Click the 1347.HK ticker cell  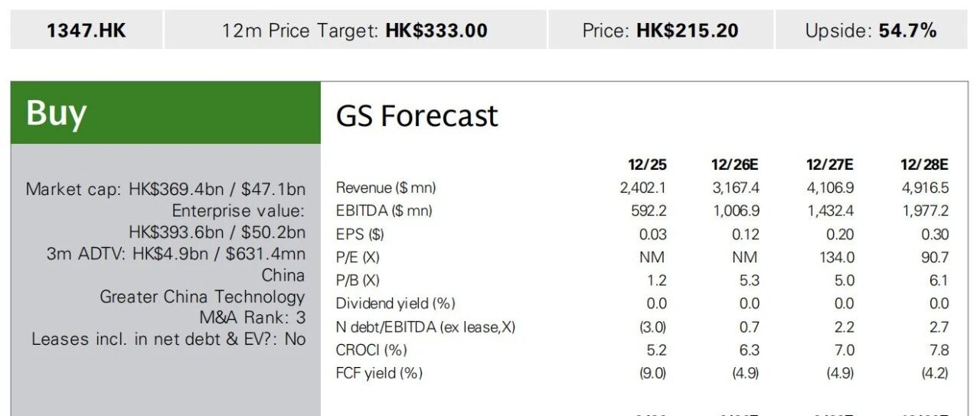87,30
